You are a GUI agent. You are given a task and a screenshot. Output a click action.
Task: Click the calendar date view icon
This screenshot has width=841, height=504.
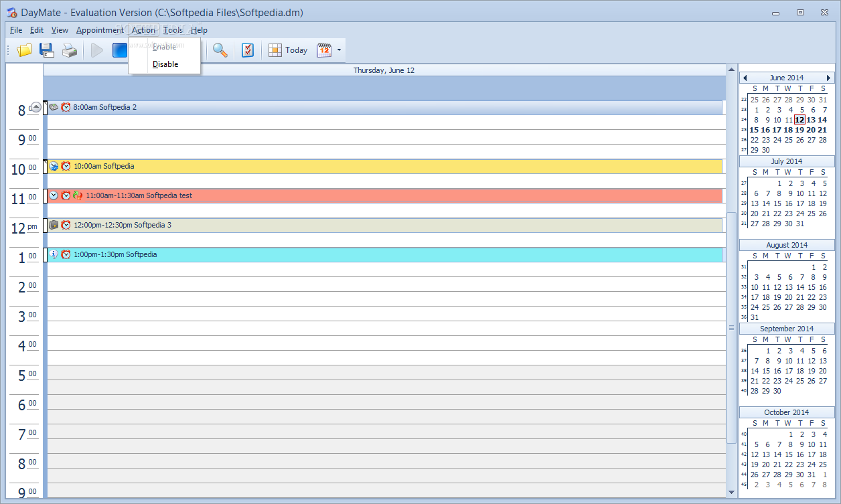click(x=324, y=50)
